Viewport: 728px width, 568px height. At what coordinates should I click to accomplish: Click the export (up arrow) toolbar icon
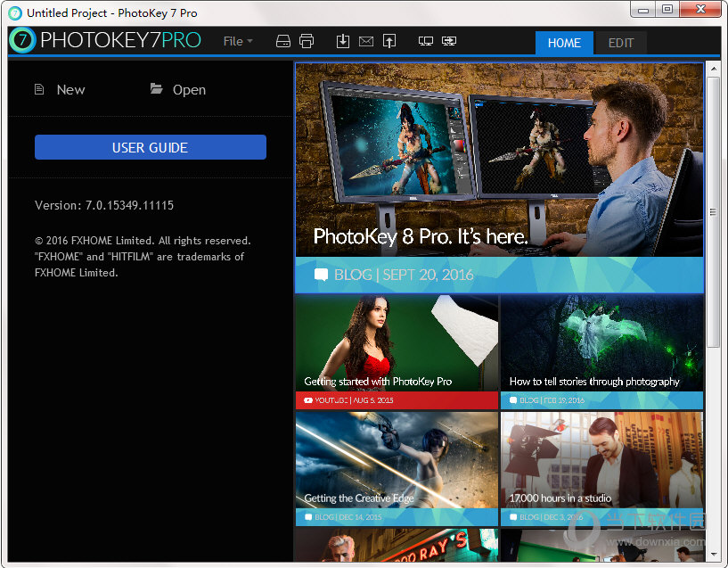(x=389, y=41)
